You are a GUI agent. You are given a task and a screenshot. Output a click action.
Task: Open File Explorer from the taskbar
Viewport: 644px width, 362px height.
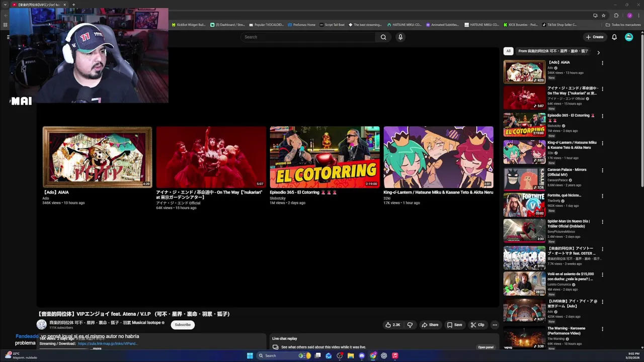pos(351,356)
